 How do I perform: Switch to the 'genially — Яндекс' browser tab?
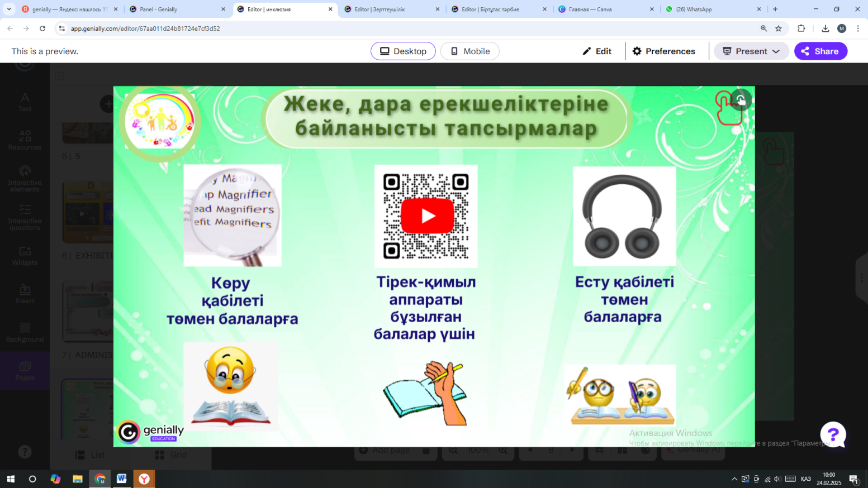tap(70, 9)
